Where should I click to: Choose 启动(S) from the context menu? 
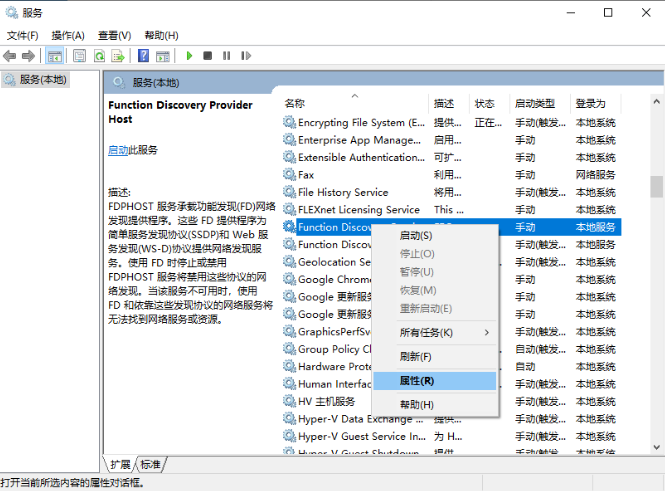[435, 236]
